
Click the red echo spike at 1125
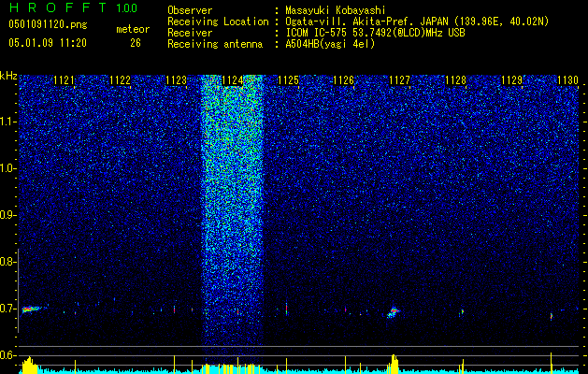[286, 309]
